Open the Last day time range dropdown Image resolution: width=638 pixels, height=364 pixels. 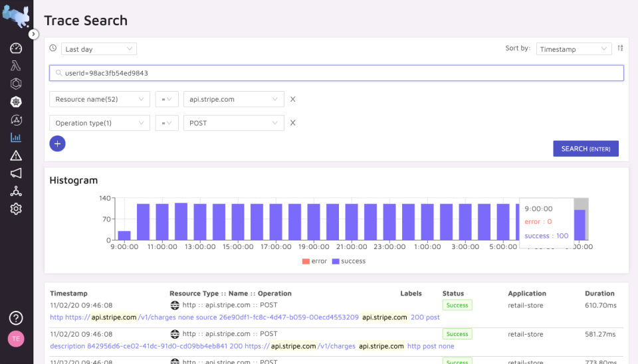click(x=99, y=49)
